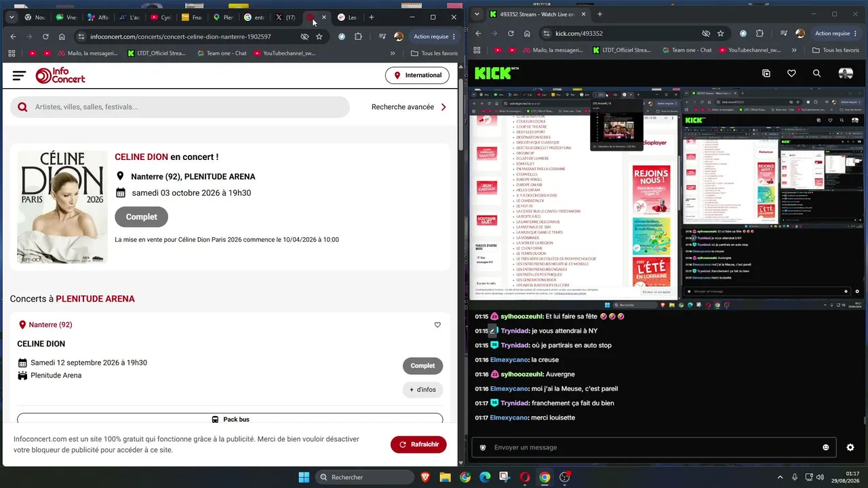This screenshot has height=488, width=868.
Task: Reload the infoconcert.com page
Action: point(45,37)
